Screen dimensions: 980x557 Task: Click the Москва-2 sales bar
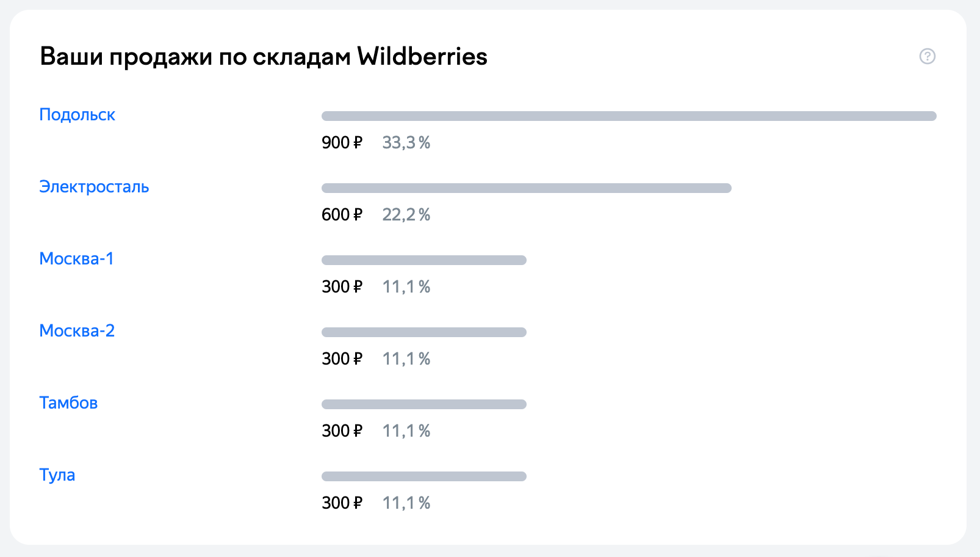pos(424,332)
